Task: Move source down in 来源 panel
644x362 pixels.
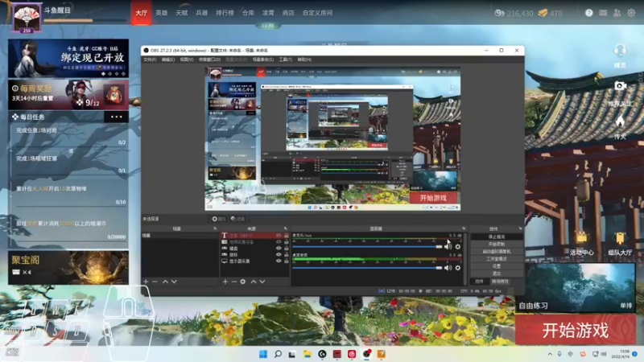Action: pos(262,282)
